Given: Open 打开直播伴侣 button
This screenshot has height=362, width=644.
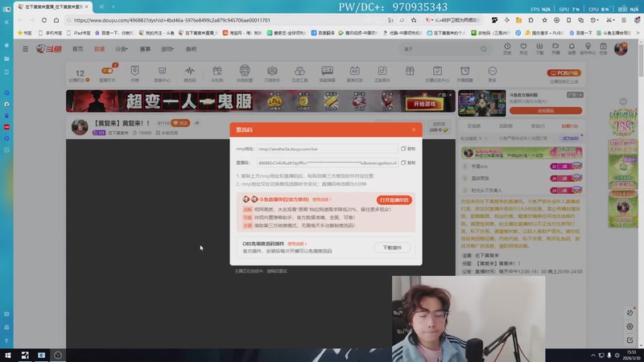Looking at the screenshot, I should click(x=394, y=200).
